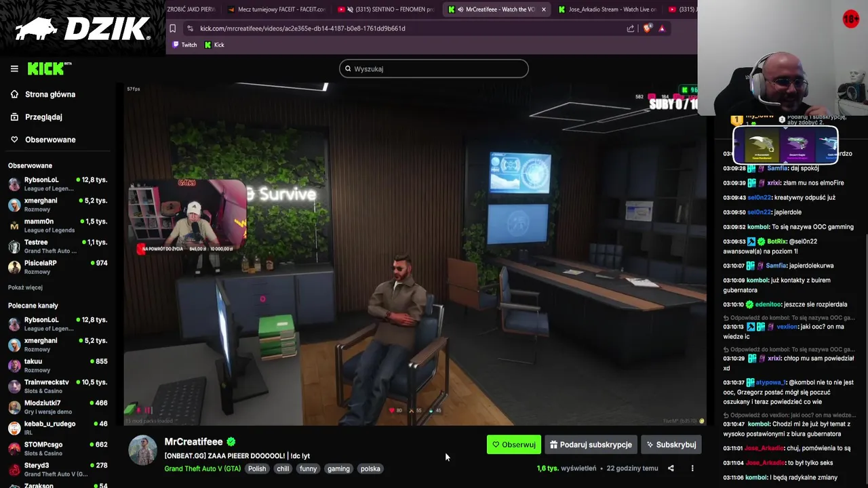Click the DZIK logo
This screenshot has width=868, height=488.
pos(83,28)
